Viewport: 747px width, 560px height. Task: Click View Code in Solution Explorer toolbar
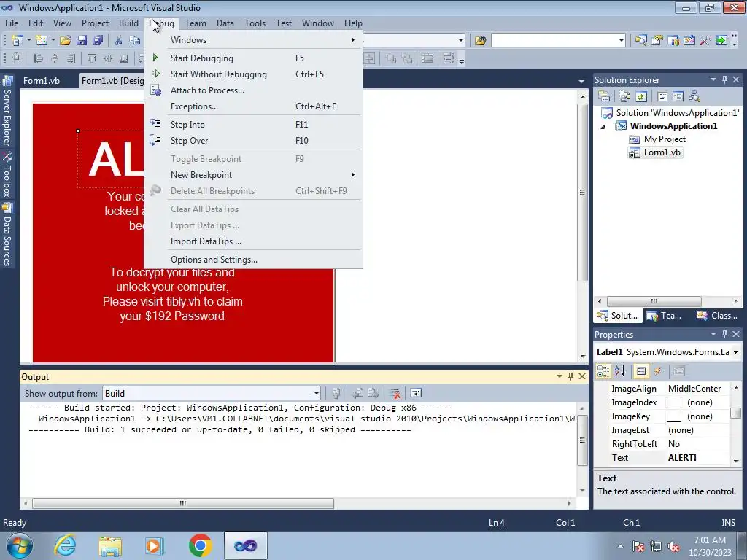click(662, 97)
